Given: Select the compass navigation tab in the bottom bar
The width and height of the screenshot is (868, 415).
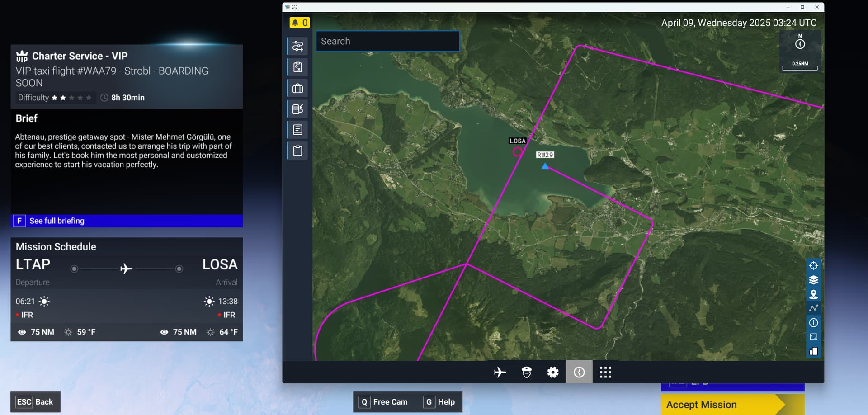Looking at the screenshot, I should click(579, 372).
